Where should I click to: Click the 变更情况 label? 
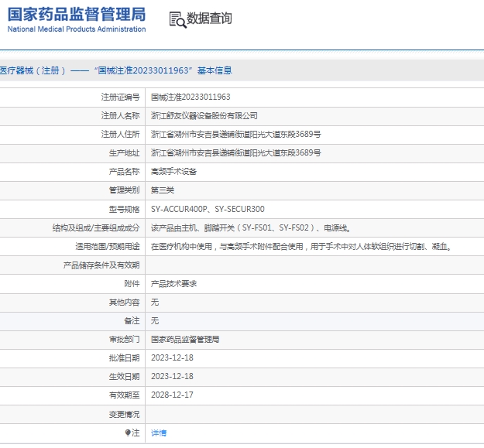(124, 415)
